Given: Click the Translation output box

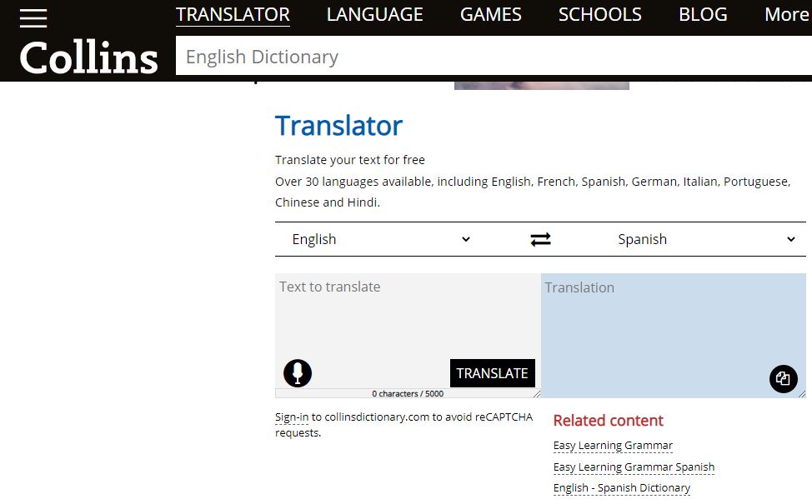Looking at the screenshot, I should [674, 336].
